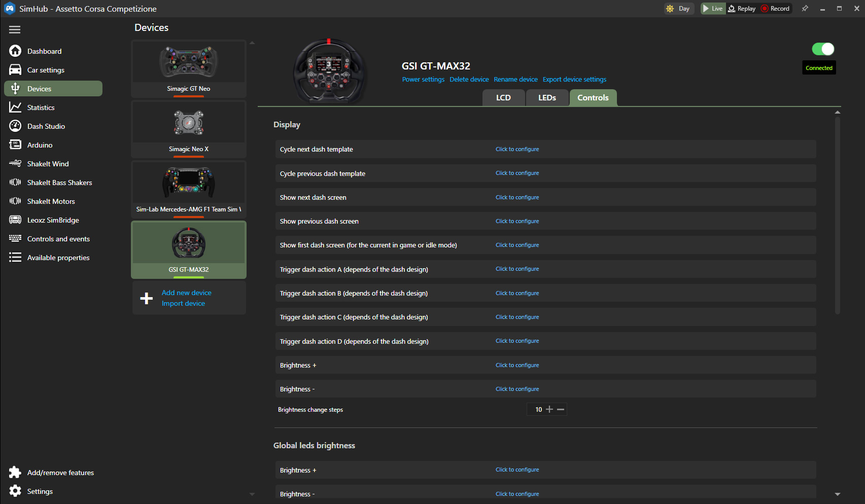Screen dimensions: 865x504
Task: Start the Record button
Action: pos(775,9)
